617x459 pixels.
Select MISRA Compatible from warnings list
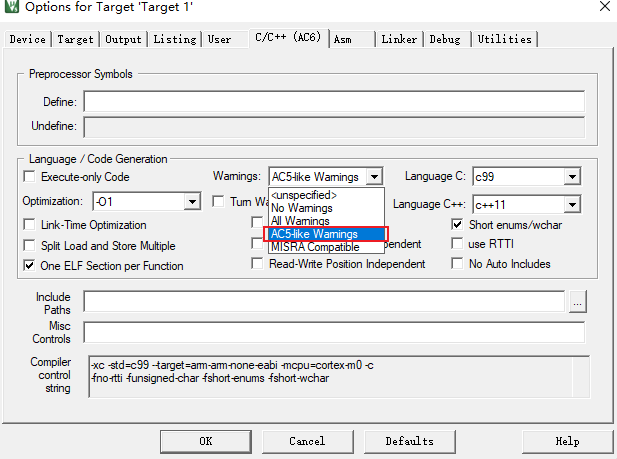314,247
